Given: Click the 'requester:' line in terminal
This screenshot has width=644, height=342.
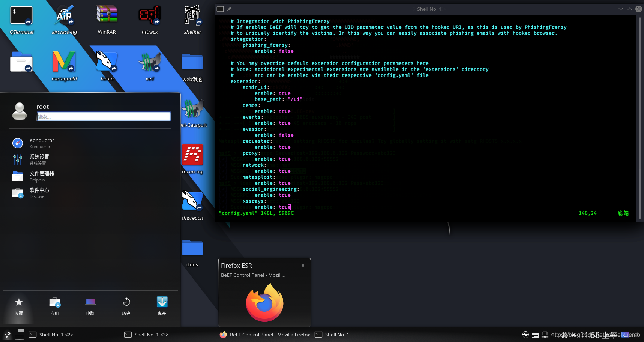Looking at the screenshot, I should [x=257, y=141].
